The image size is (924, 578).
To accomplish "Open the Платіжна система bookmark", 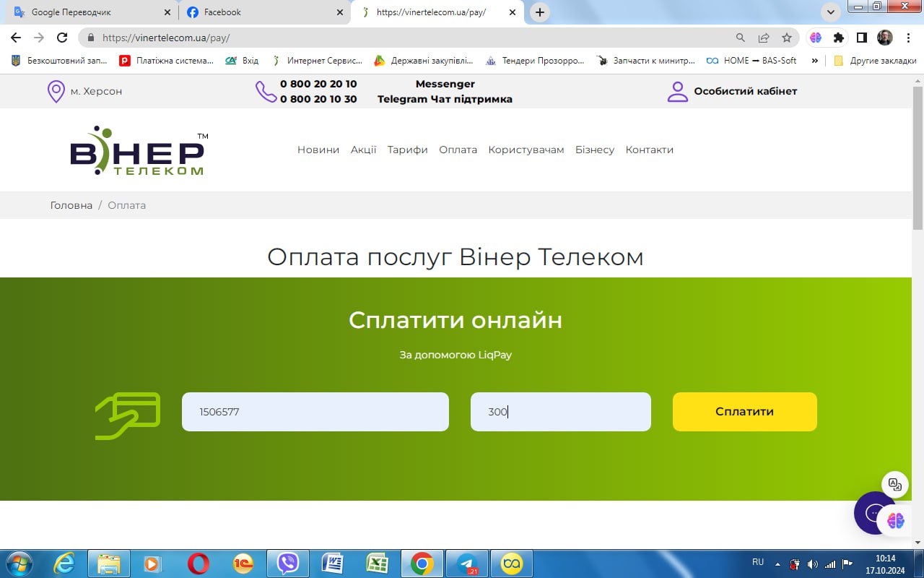I will 167,61.
